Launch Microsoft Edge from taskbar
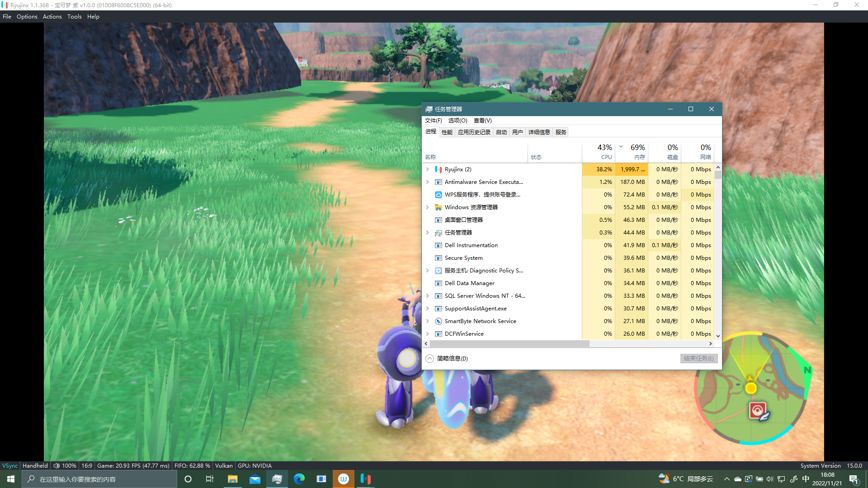The image size is (868, 488). pos(299,479)
